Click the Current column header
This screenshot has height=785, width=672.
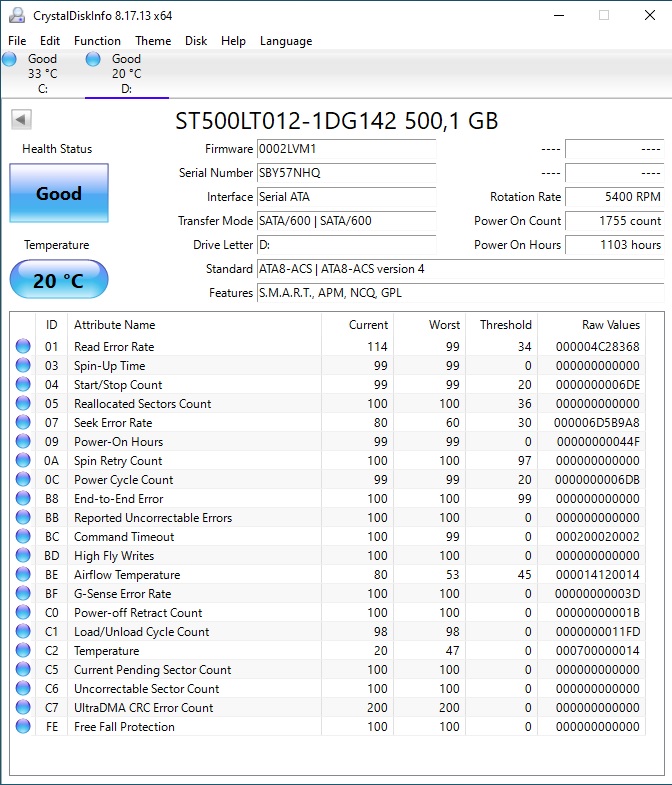point(358,324)
